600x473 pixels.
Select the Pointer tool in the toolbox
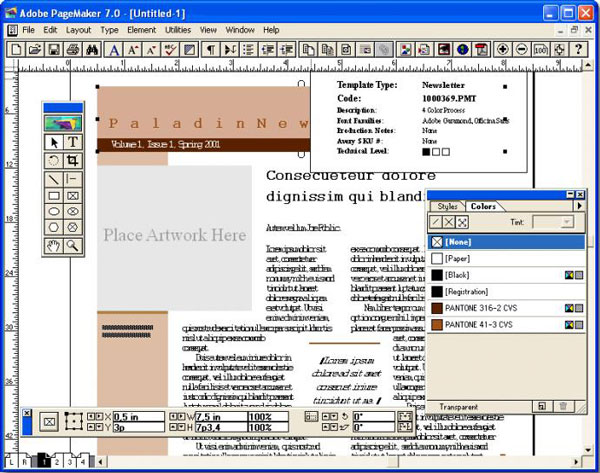[54, 142]
